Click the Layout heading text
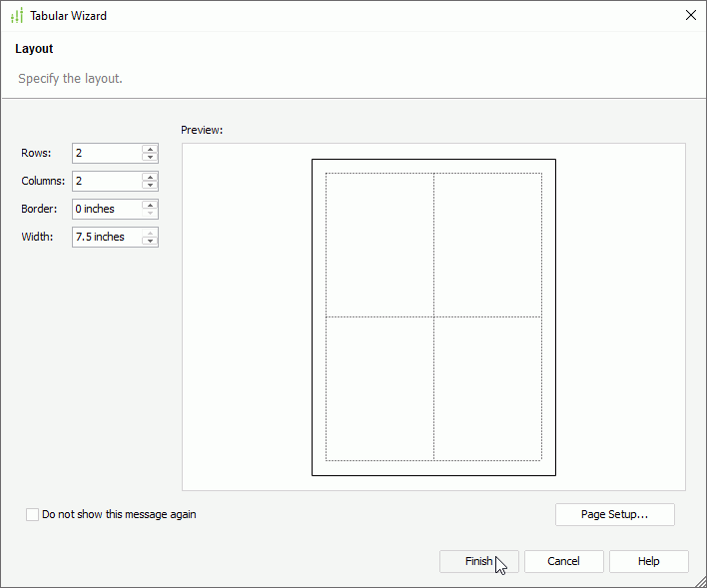 coord(34,49)
